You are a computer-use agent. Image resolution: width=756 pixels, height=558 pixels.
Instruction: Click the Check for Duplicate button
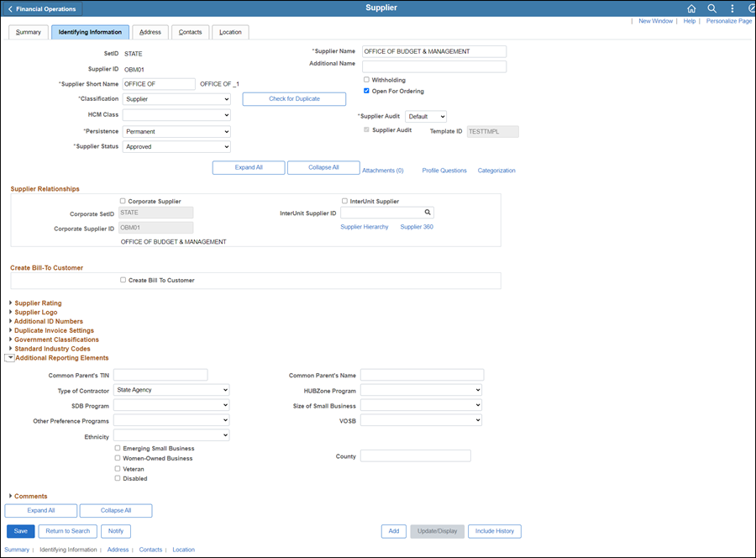(294, 99)
